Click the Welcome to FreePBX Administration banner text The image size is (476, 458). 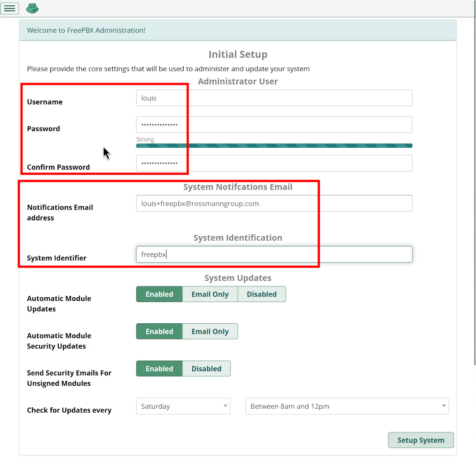coord(86,31)
